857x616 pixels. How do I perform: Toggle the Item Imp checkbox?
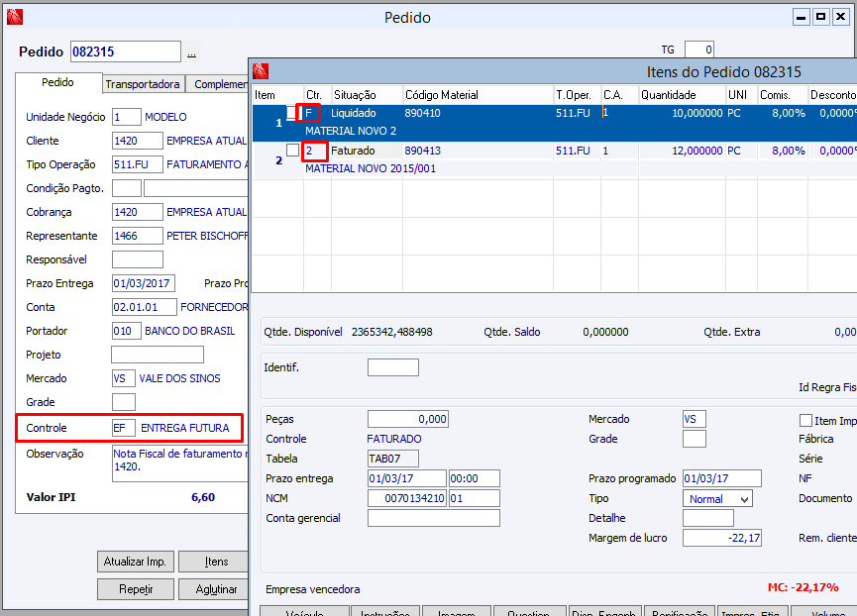805,421
